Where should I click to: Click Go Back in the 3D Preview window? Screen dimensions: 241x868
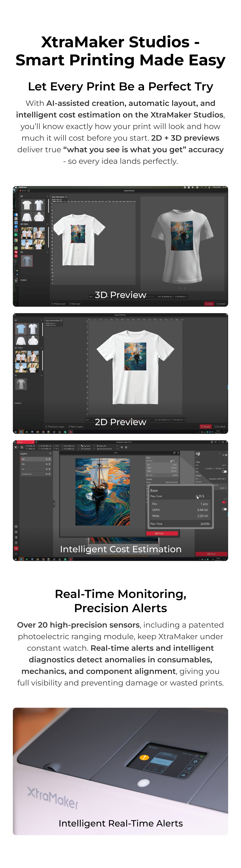[221, 304]
